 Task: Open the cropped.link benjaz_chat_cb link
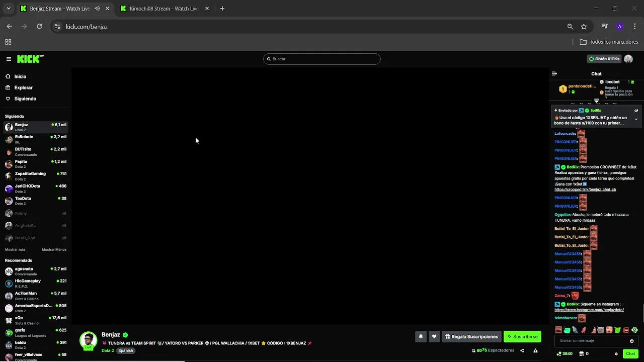[585, 190]
